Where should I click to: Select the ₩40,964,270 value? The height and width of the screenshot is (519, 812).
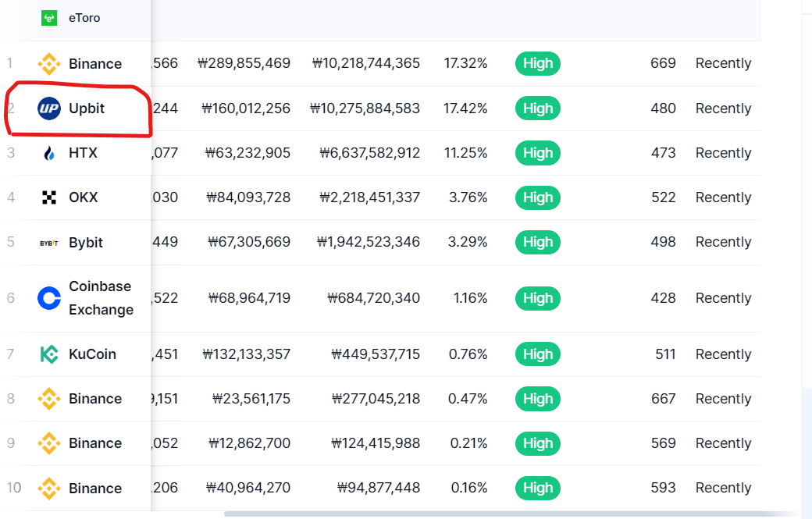point(248,488)
